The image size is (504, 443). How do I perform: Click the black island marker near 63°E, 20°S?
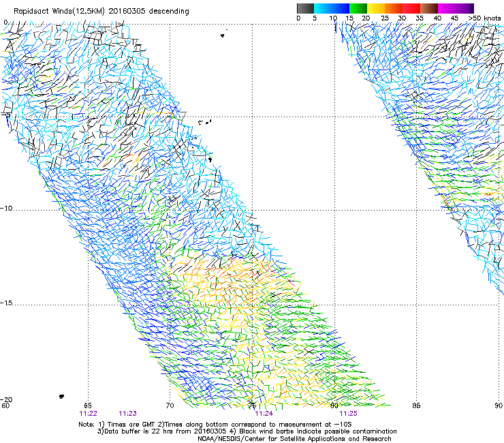(x=61, y=397)
